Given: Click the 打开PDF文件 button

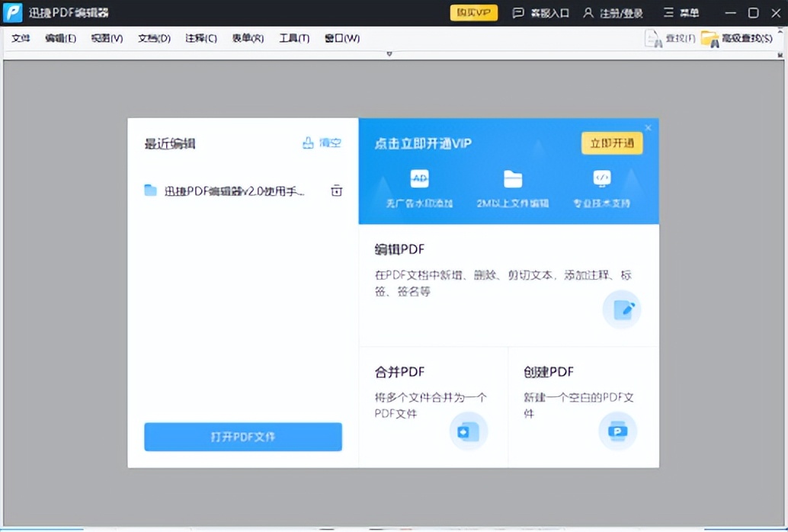Looking at the screenshot, I should click(x=242, y=437).
